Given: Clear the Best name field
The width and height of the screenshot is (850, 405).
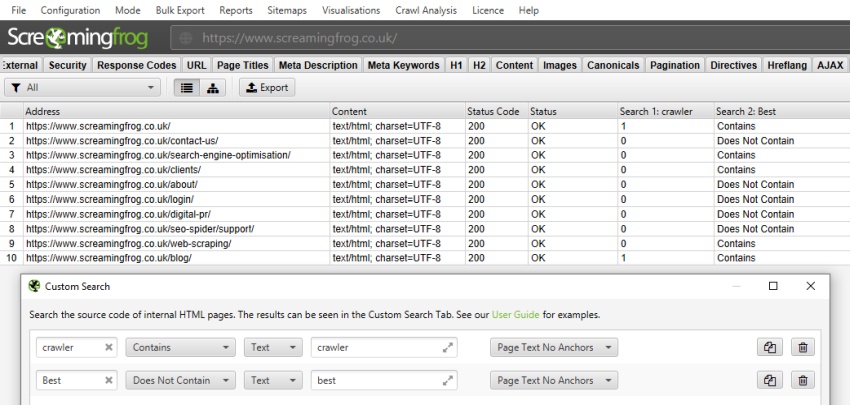Looking at the screenshot, I should (108, 381).
